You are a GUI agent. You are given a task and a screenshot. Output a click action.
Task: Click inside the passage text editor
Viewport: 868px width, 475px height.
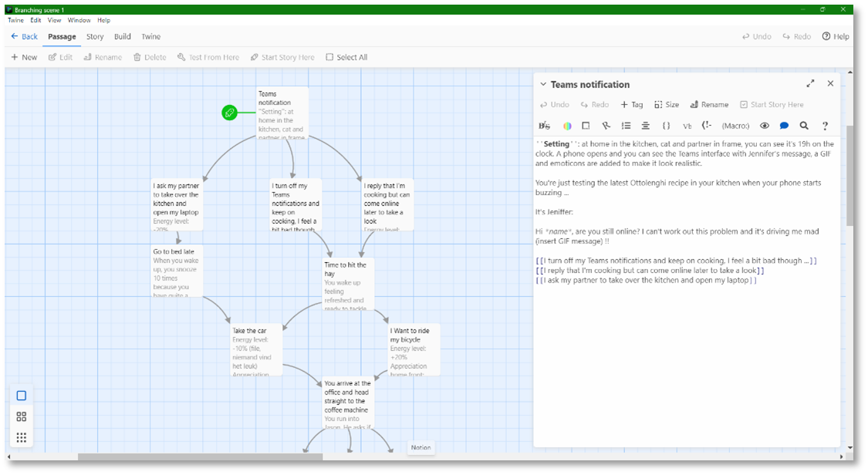pos(686,292)
